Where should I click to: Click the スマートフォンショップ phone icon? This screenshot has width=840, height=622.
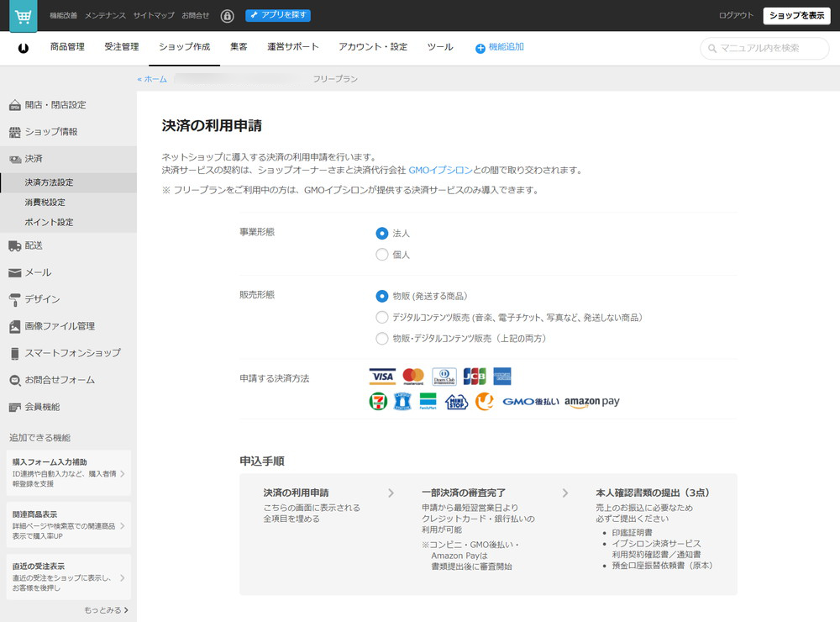(15, 353)
